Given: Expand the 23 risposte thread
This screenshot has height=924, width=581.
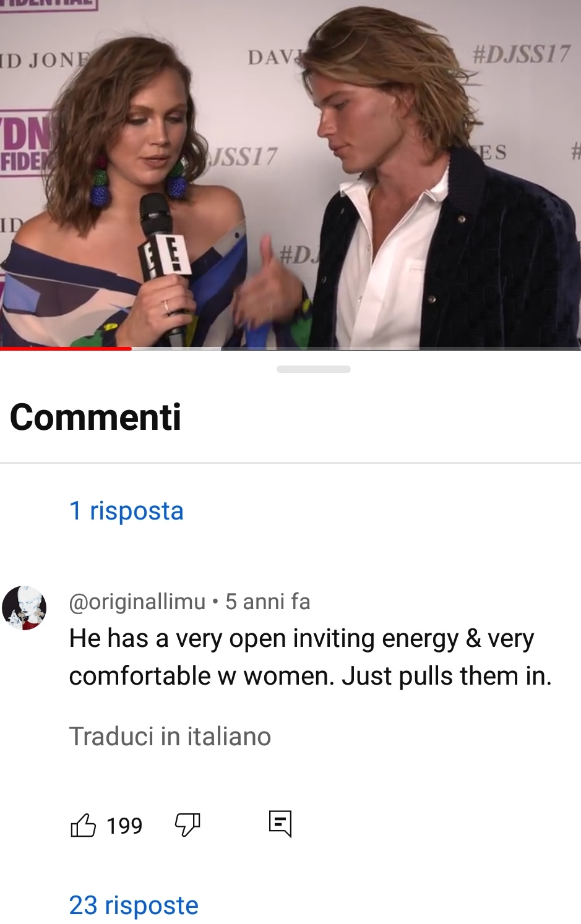Looking at the screenshot, I should (134, 905).
